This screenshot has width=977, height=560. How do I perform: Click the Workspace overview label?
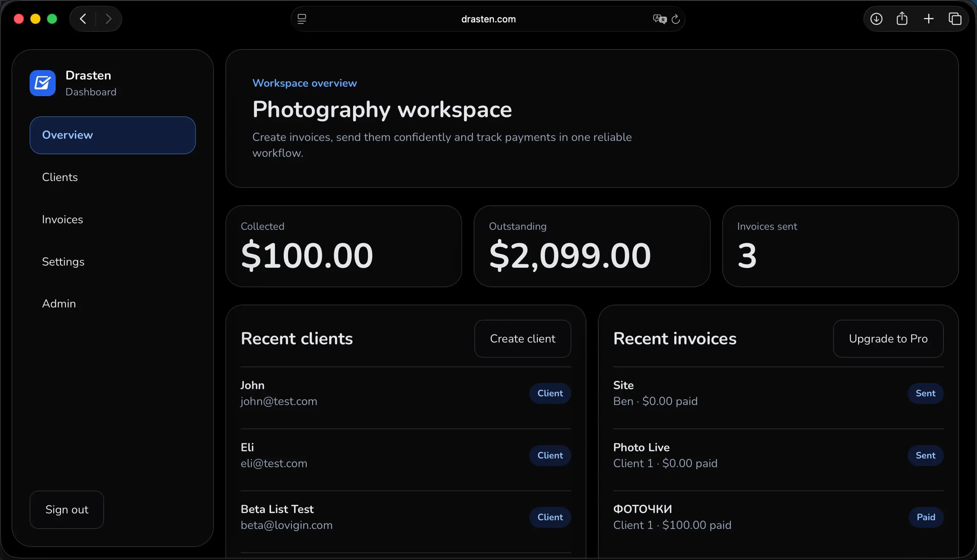(305, 83)
